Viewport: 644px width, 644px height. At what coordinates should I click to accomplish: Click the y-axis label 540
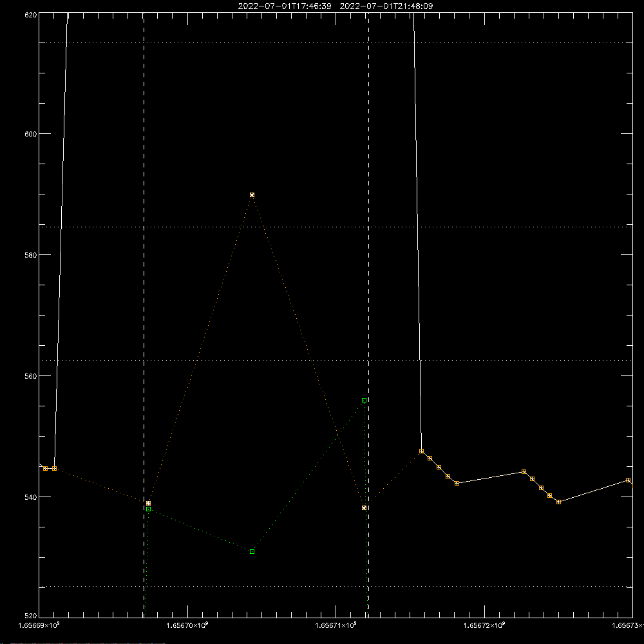pos(31,497)
